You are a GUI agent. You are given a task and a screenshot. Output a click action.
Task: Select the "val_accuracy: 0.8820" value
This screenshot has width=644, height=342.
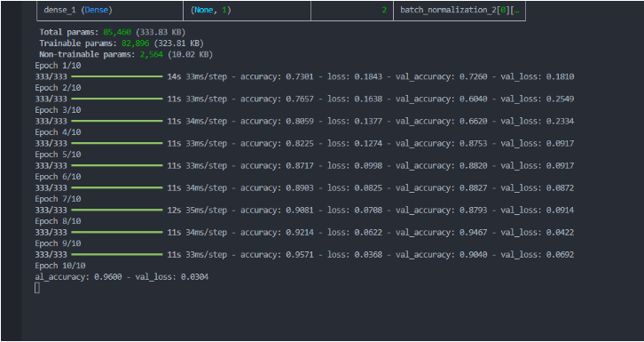tap(442, 165)
